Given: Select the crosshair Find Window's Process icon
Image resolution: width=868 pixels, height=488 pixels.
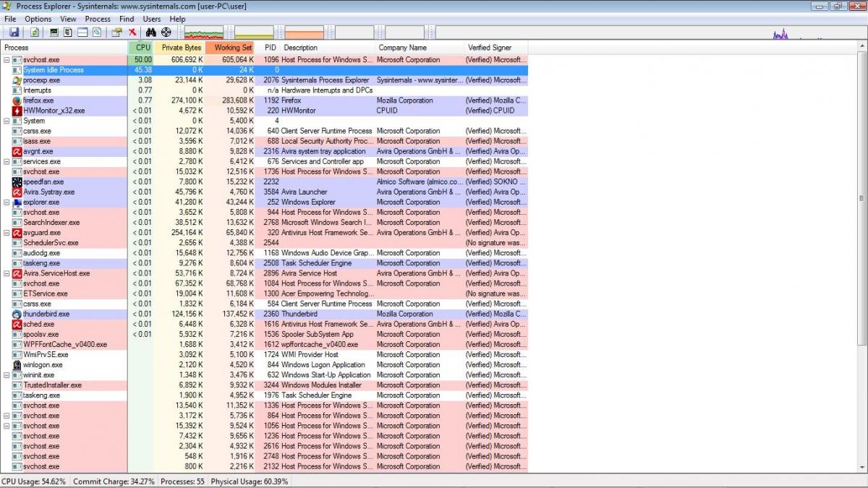Looking at the screenshot, I should point(166,33).
